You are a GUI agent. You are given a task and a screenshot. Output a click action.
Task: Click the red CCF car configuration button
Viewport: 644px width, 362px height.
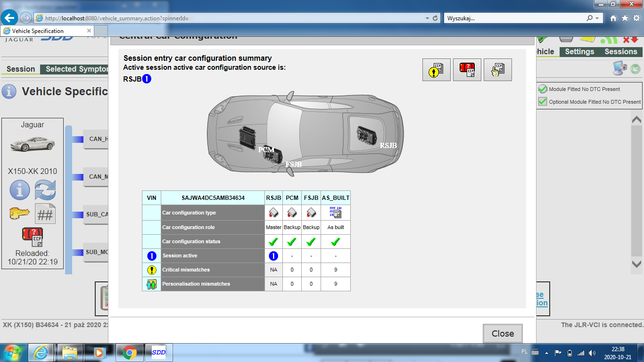point(467,70)
